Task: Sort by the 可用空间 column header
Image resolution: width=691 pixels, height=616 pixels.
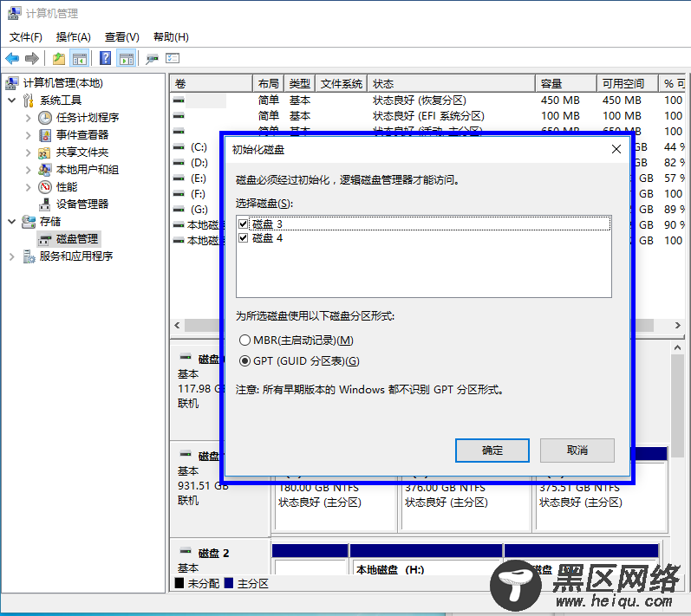Action: [628, 84]
